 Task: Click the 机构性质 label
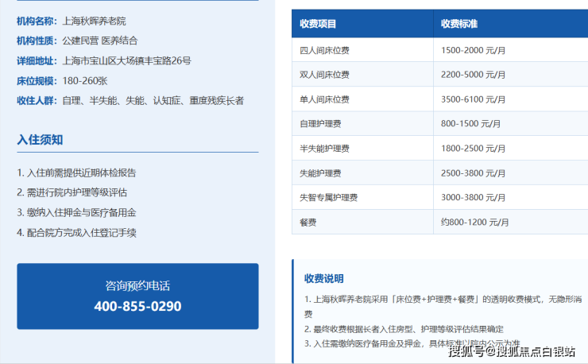pos(35,41)
